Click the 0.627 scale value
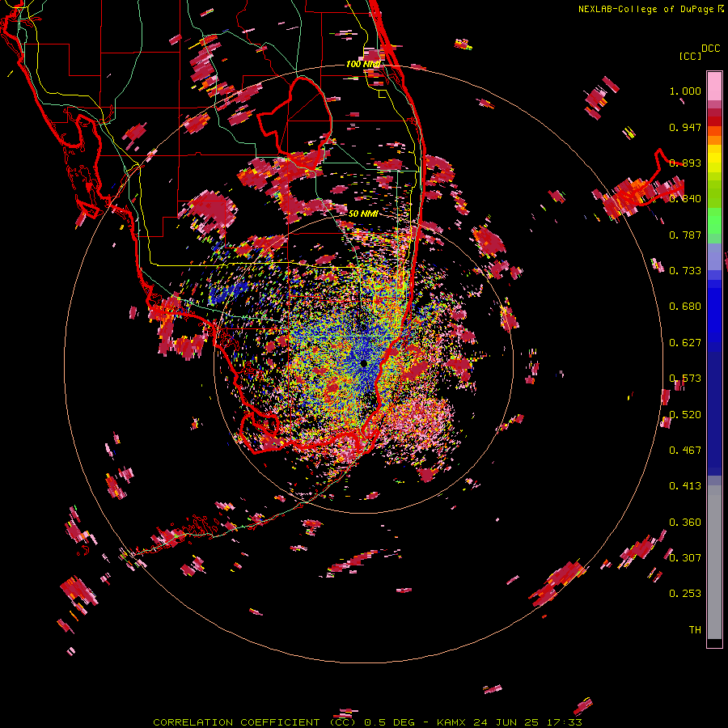Screen dimensions: 728x728 coord(685,343)
